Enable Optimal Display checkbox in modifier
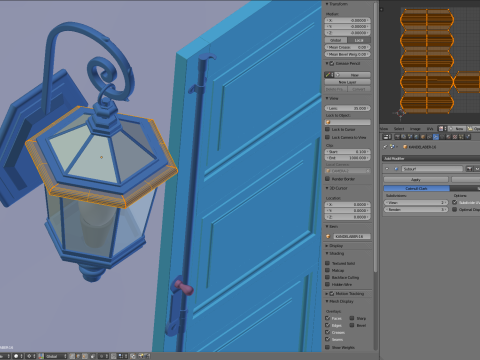This screenshot has height=360, width=480. click(455, 210)
